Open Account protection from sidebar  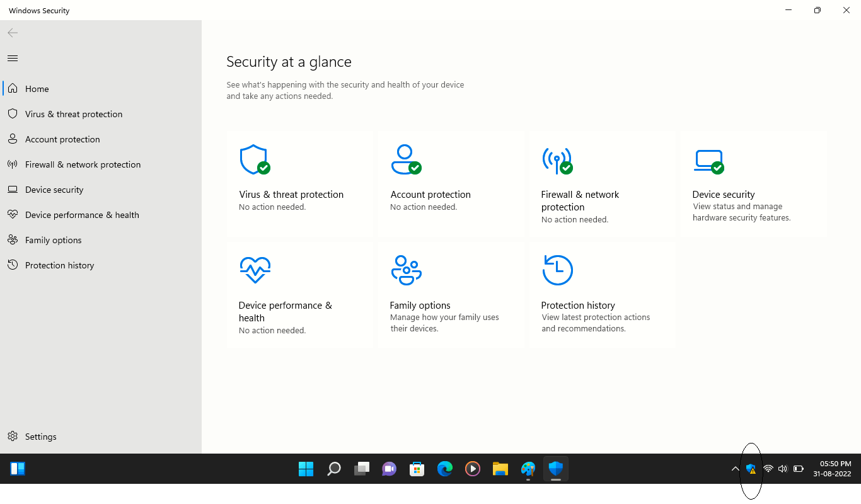click(101, 139)
